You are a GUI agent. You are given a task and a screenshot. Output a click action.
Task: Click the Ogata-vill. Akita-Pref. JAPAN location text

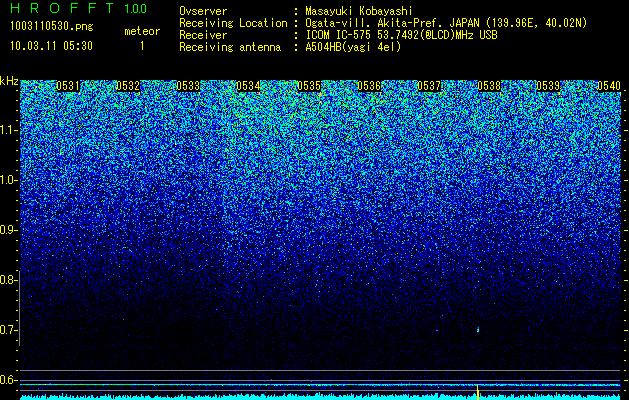click(x=446, y=23)
